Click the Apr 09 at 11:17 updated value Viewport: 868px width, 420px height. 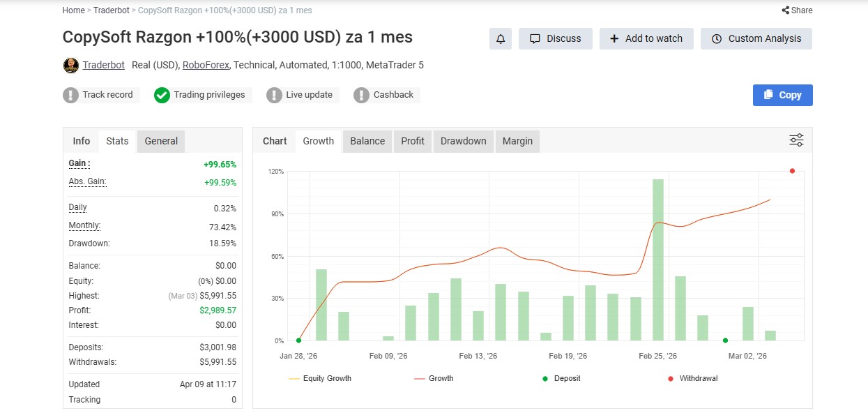(x=208, y=384)
